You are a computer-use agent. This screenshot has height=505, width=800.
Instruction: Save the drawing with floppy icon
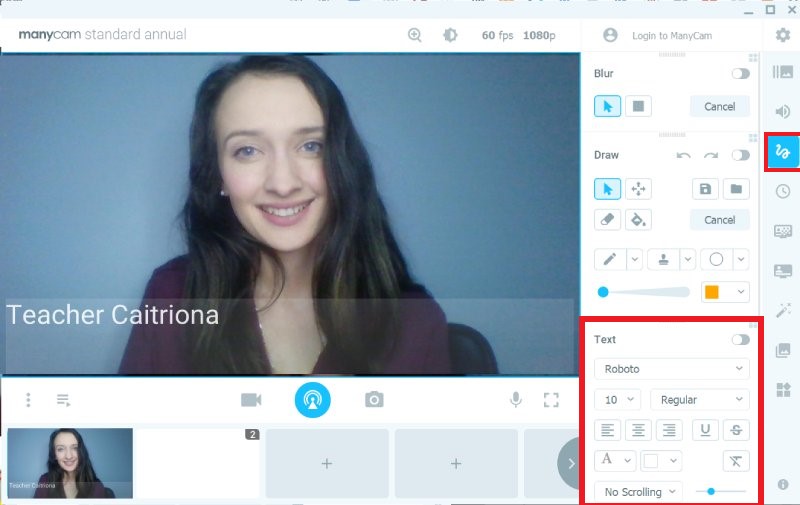tap(705, 189)
